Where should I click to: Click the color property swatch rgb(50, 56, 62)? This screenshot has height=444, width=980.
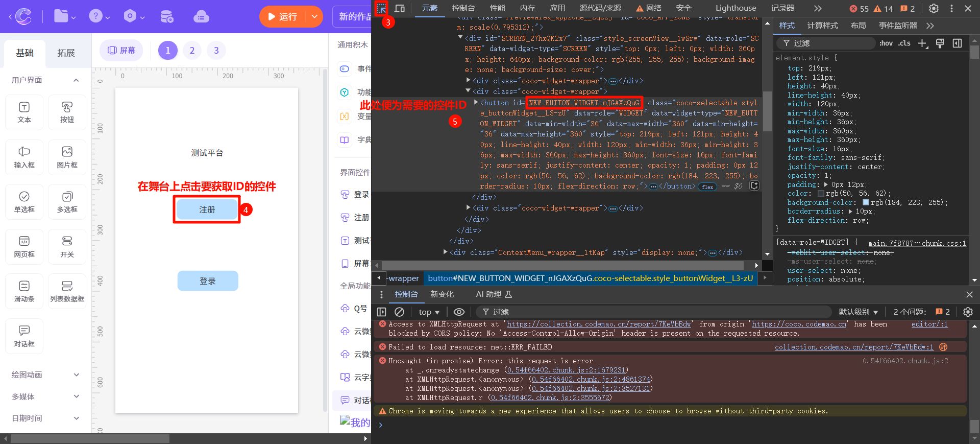click(x=821, y=194)
